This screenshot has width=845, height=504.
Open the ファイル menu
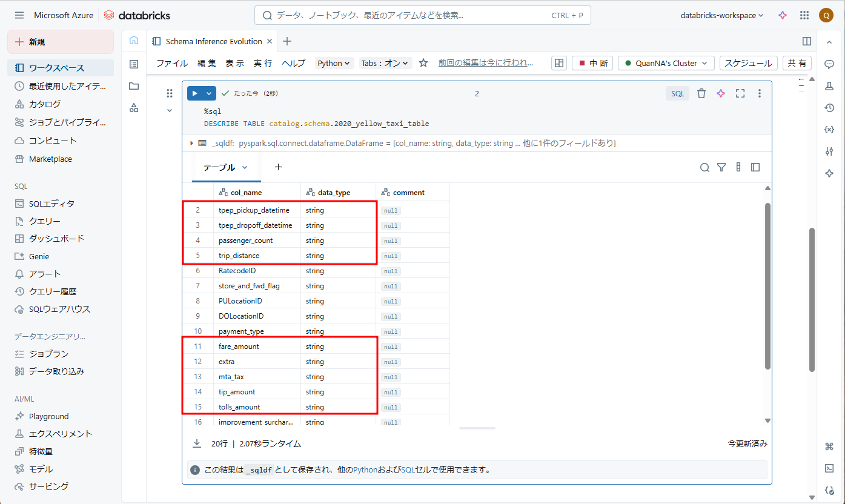click(172, 63)
